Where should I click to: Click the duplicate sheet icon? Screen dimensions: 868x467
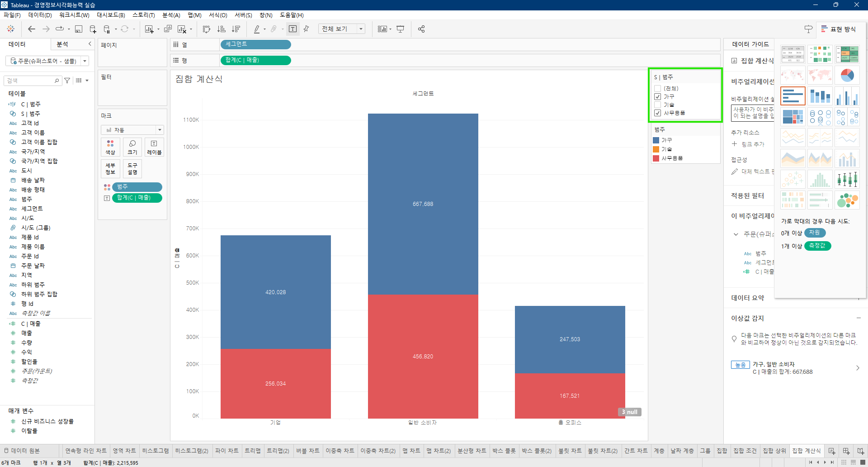coord(168,29)
